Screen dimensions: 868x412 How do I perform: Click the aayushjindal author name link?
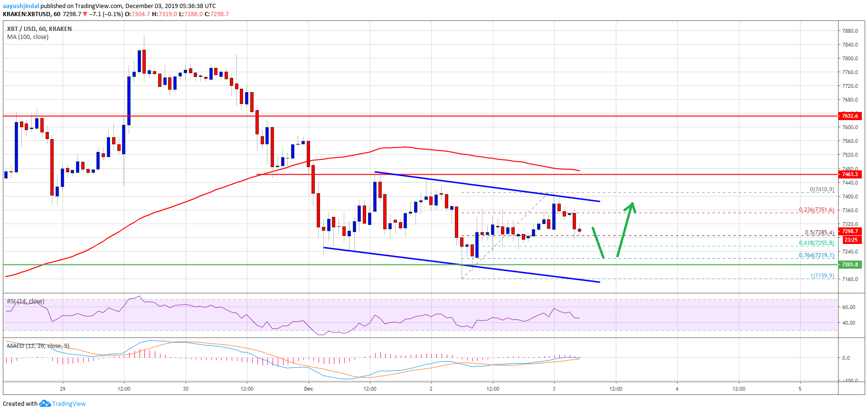pos(21,6)
